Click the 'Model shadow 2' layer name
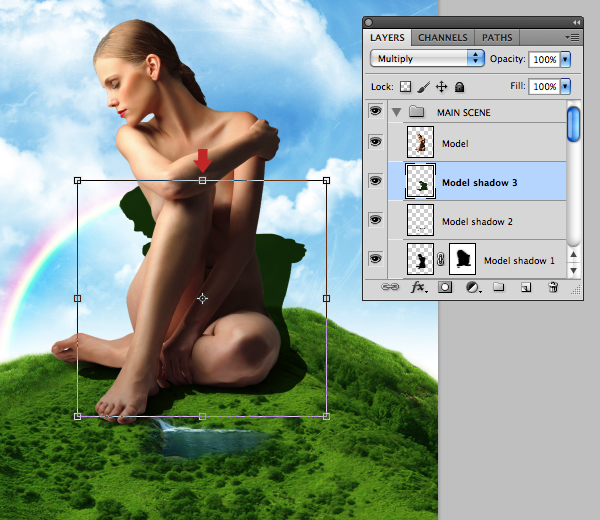Viewport: 600px width, 520px height. point(477,222)
